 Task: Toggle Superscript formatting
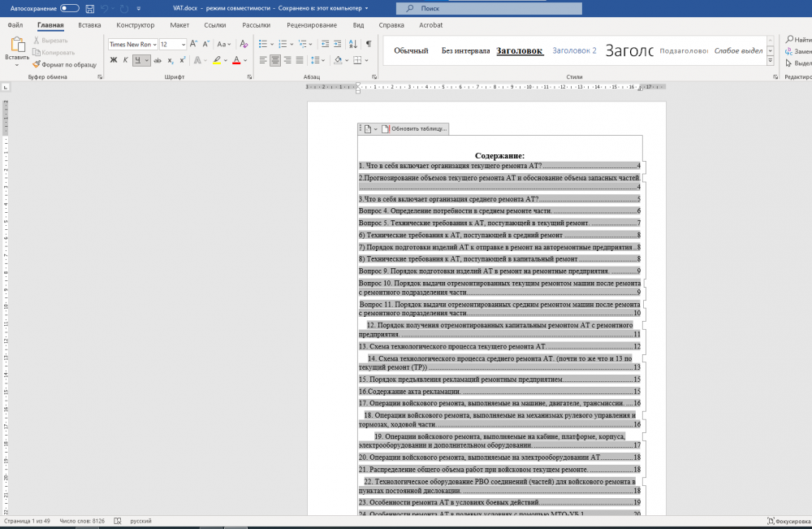(182, 60)
